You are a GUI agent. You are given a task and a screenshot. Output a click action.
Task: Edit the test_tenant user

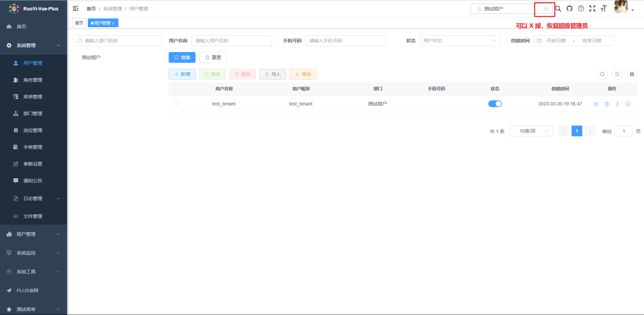tap(596, 104)
